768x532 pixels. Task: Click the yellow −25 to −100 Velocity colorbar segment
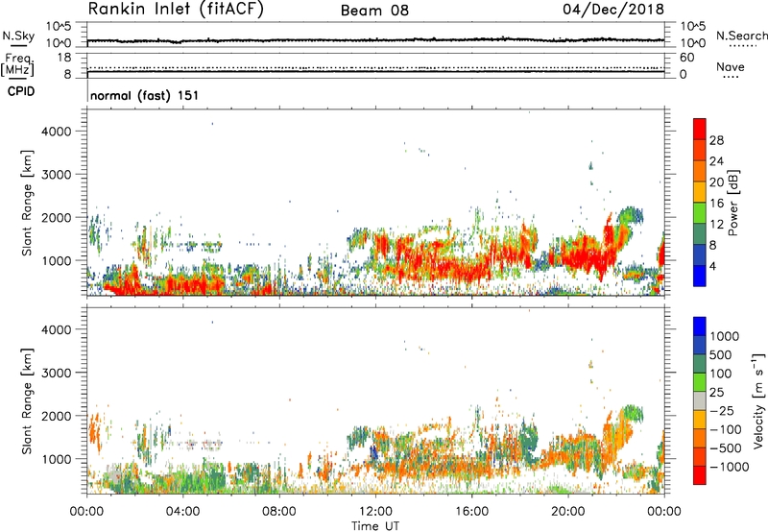(x=700, y=420)
